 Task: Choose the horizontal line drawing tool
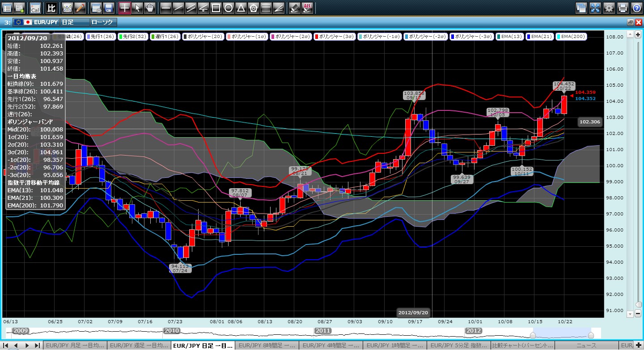point(165,8)
